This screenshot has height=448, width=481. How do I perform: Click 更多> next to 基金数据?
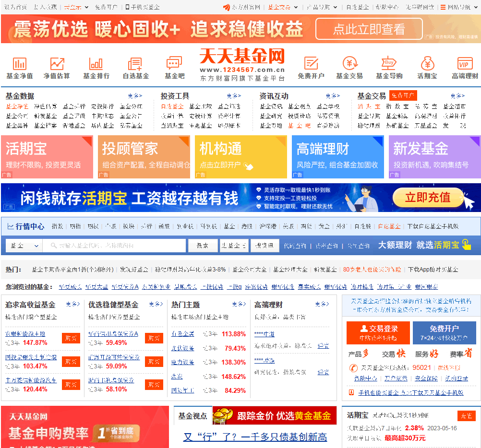135,96
